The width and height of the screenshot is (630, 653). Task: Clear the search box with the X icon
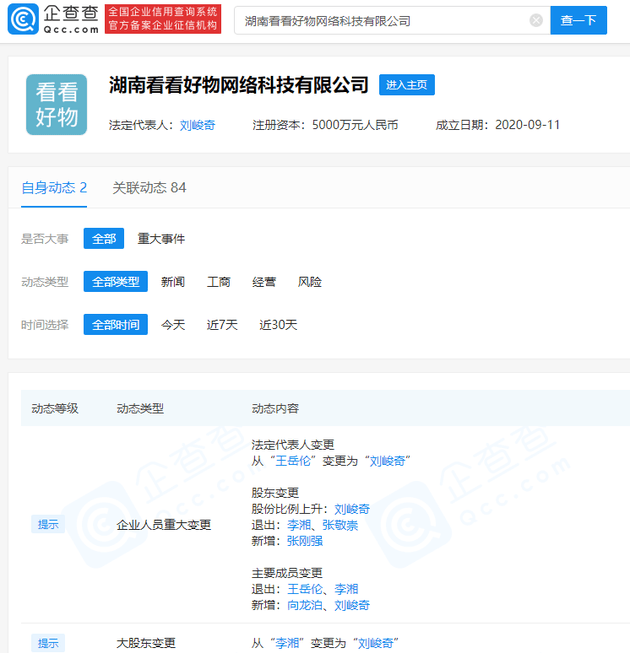tap(536, 20)
